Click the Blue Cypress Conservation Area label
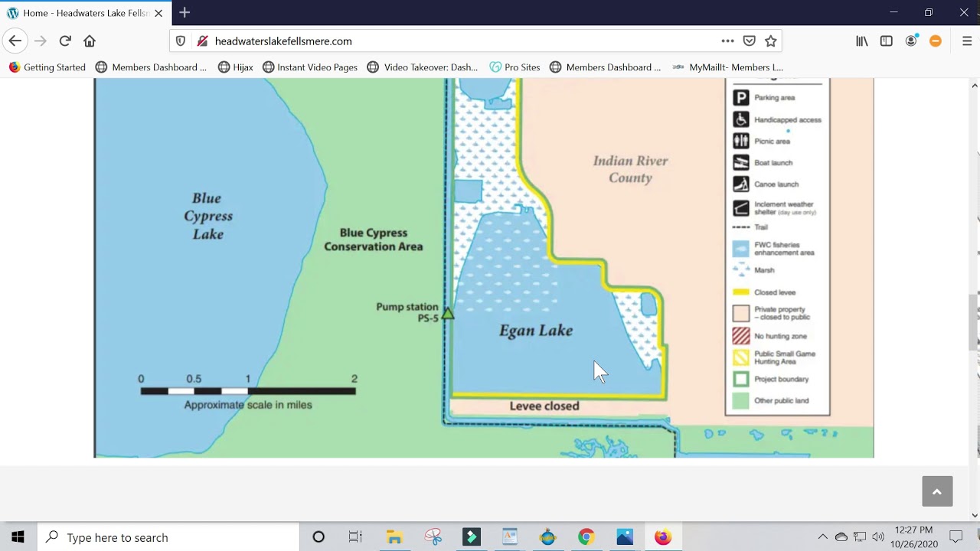 374,240
